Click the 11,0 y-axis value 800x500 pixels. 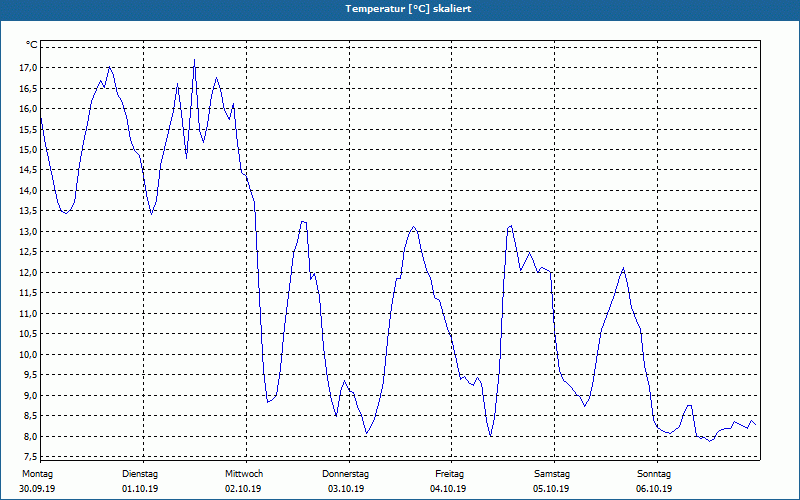(28, 314)
